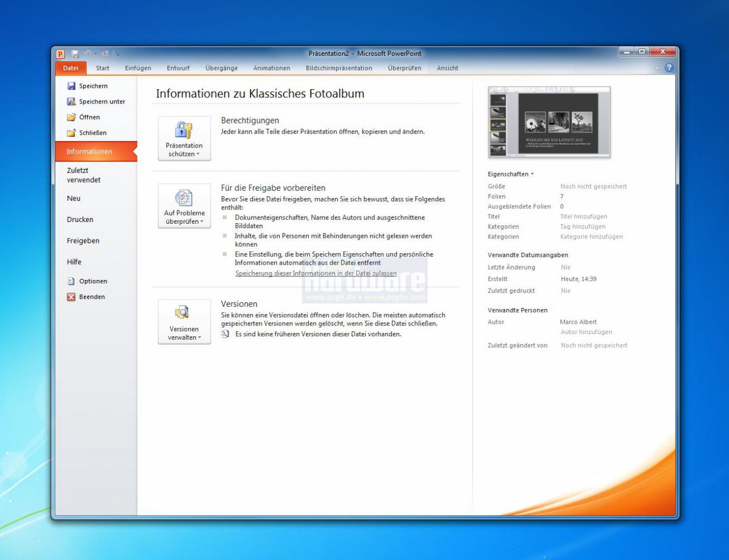Click the Verwandte Personen heading
Viewport: 729px width, 560px height.
(x=518, y=310)
